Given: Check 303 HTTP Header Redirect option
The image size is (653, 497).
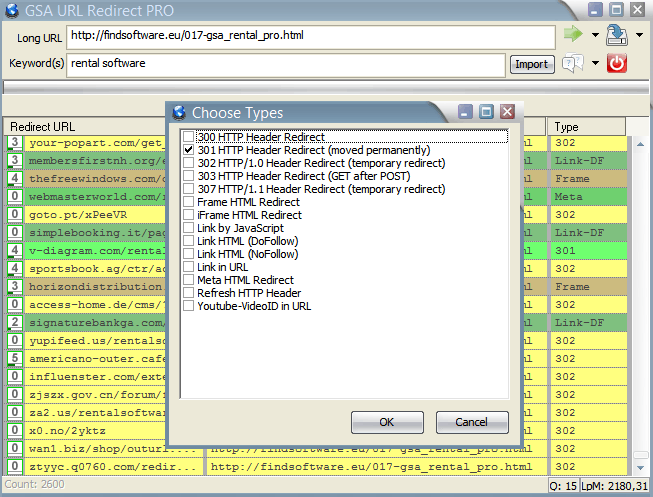Looking at the screenshot, I should point(189,176).
